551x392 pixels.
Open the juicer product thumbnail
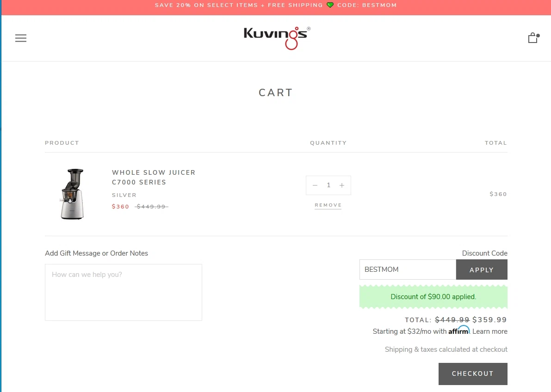(72, 194)
